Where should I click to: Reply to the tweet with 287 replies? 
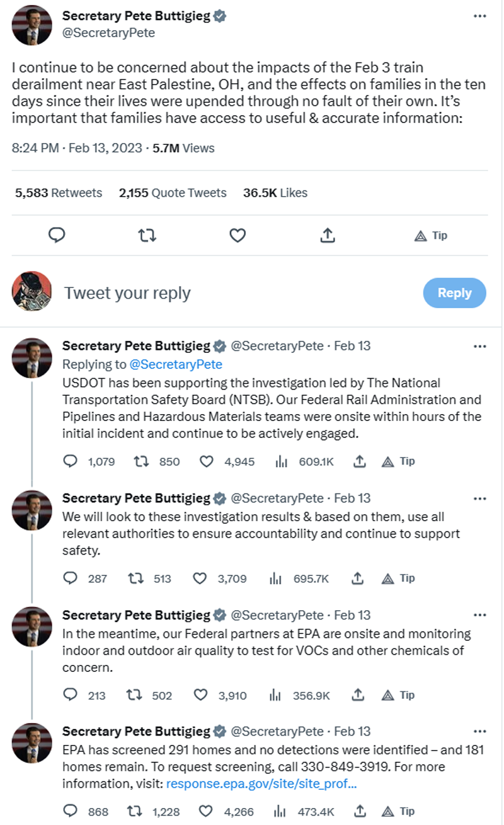(71, 579)
